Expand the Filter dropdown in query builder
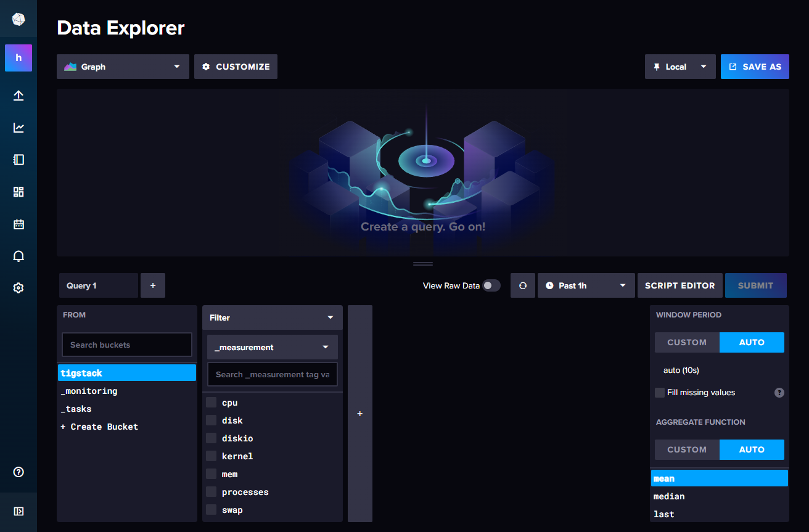The image size is (809, 532). 272,317
